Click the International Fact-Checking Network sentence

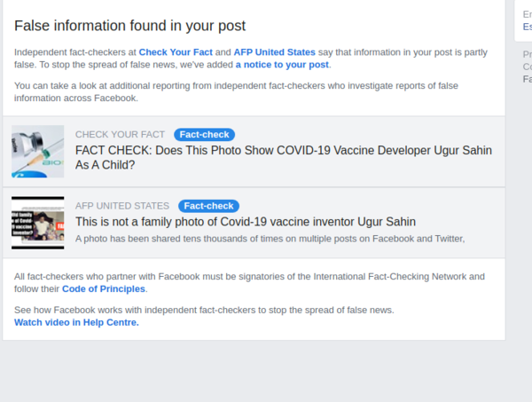(249, 277)
